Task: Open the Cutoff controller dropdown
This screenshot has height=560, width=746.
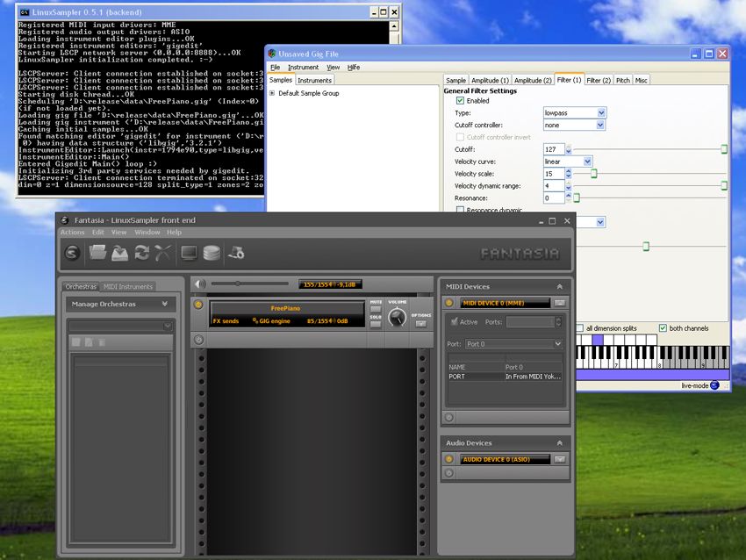Action: 599,125
